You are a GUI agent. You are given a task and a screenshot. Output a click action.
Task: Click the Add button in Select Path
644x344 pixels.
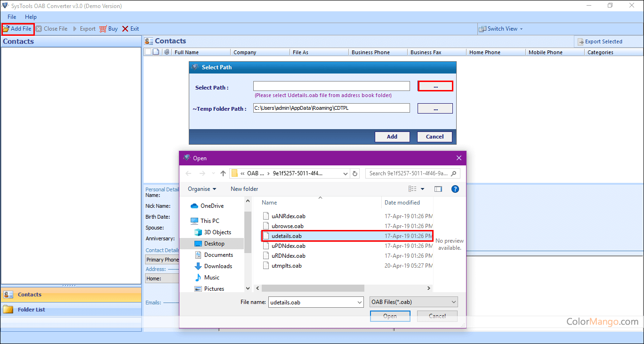click(x=392, y=137)
